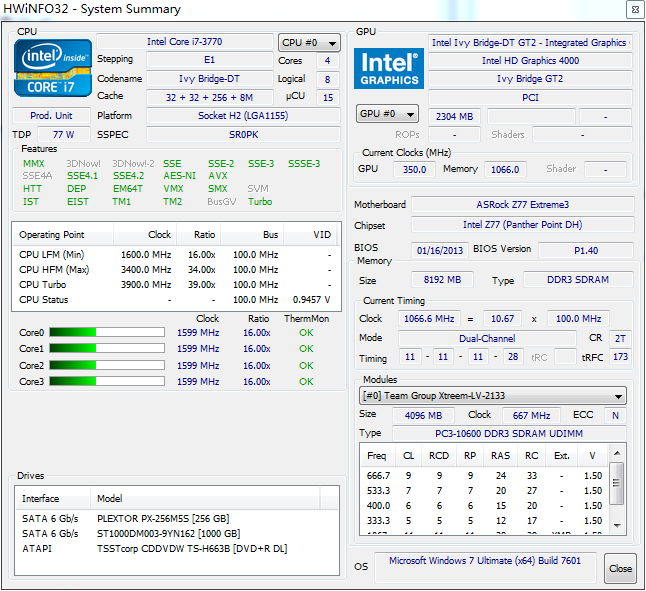Image resolution: width=646 pixels, height=591 pixels.
Task: Click the Cache field 32 + 32 + 256 + 8M
Action: click(210, 98)
